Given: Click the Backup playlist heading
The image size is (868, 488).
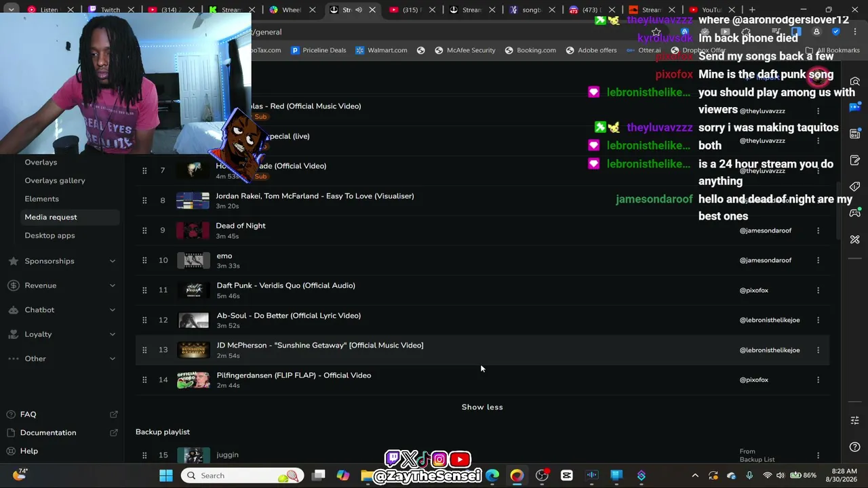Looking at the screenshot, I should click(x=163, y=432).
